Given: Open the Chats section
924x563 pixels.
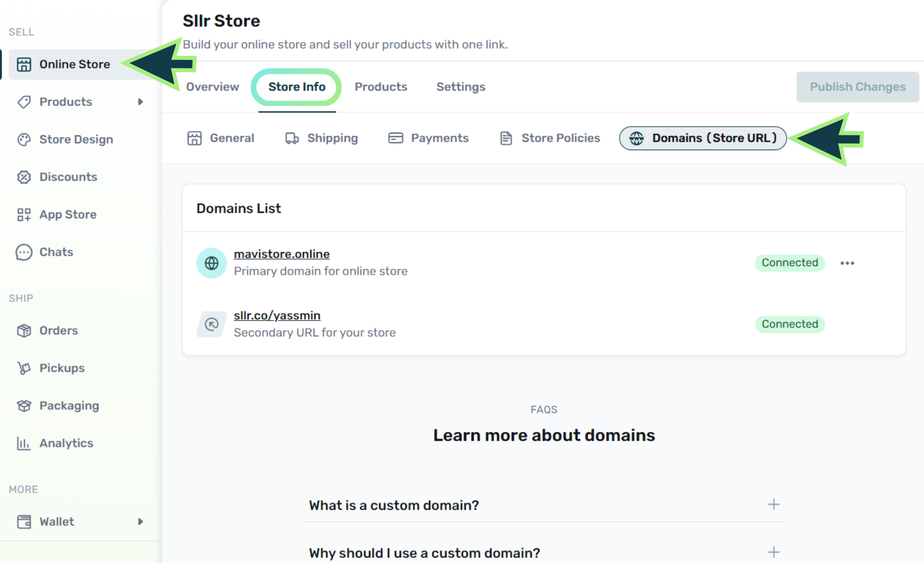Looking at the screenshot, I should [x=56, y=252].
